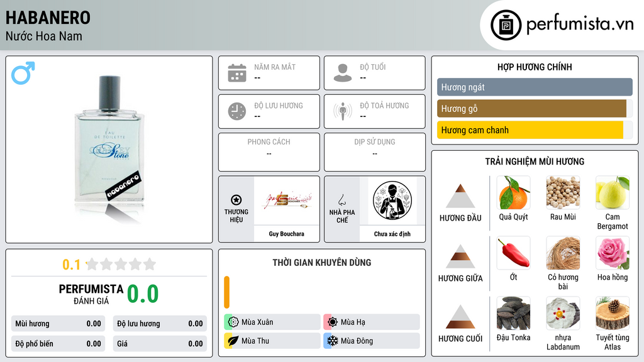Click the Mùa Đông snowflake icon

coord(333,341)
